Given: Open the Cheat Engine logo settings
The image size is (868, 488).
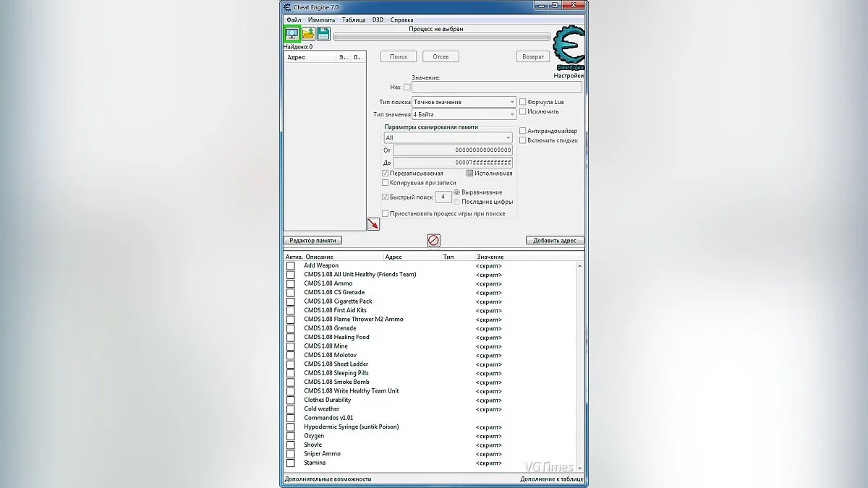Looking at the screenshot, I should point(569,47).
